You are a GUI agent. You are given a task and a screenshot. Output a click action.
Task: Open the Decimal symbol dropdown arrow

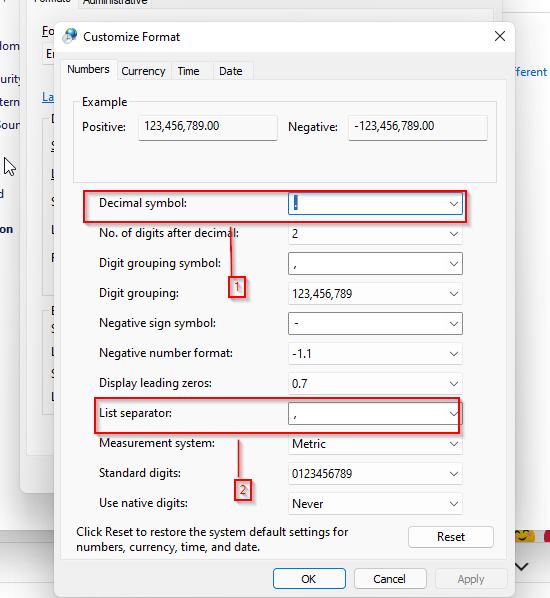pos(454,204)
